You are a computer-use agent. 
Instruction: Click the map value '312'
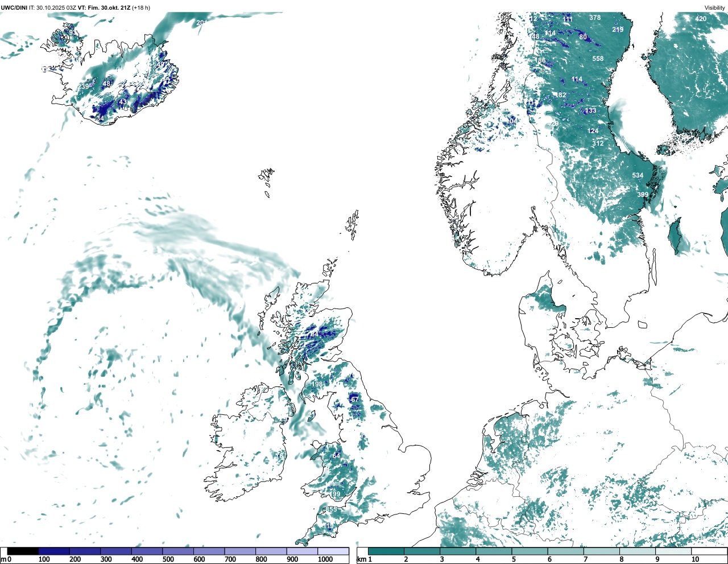(x=598, y=143)
